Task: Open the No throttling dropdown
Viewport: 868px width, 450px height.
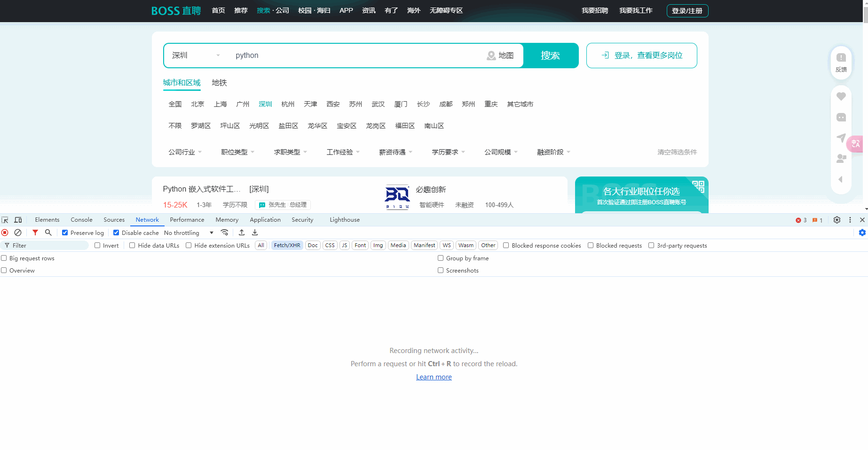Action: point(188,232)
